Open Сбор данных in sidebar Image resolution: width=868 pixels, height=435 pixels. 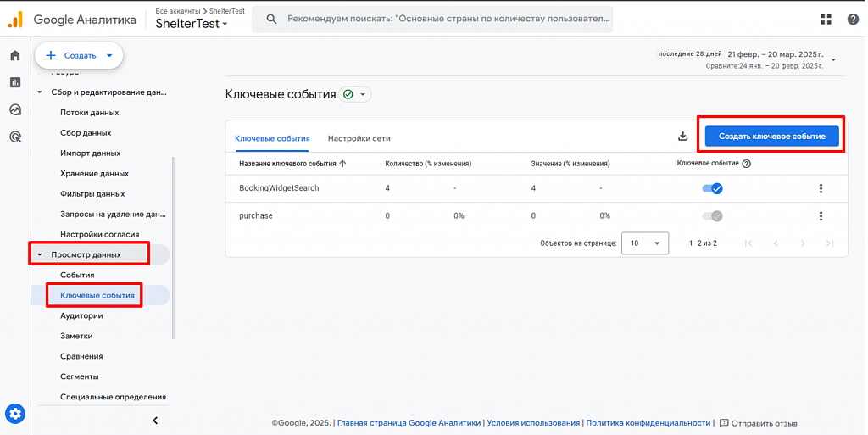point(86,133)
